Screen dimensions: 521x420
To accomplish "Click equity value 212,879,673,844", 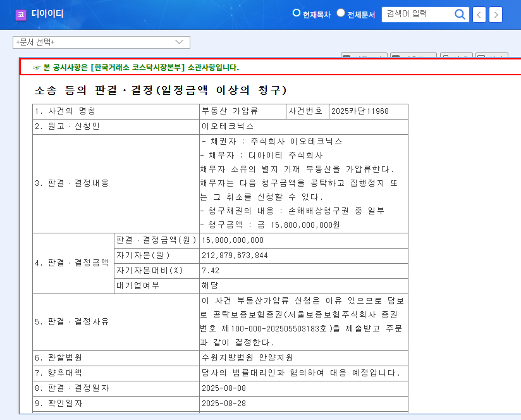I will tap(235, 256).
